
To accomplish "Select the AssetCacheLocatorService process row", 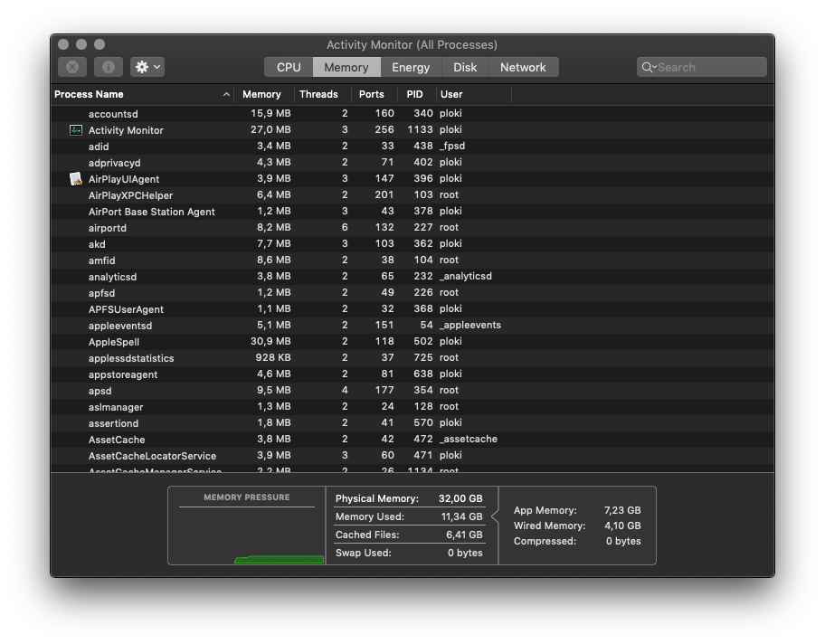I will (x=412, y=456).
